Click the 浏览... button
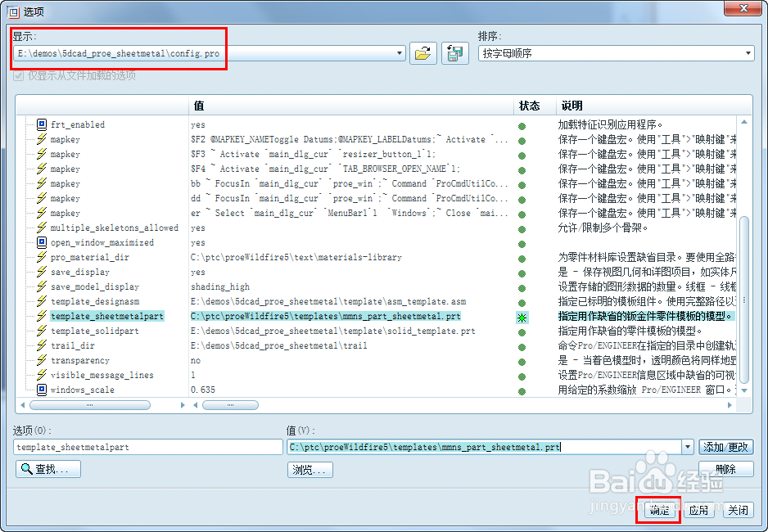Screen dimensions: 768x532 click(309, 469)
